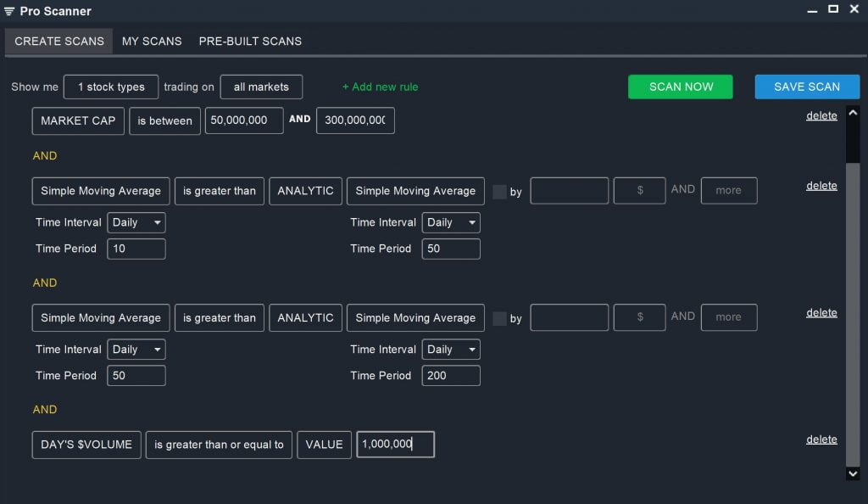Open the 'all markets' selector
Screen dimensions: 868x504
click(x=261, y=87)
